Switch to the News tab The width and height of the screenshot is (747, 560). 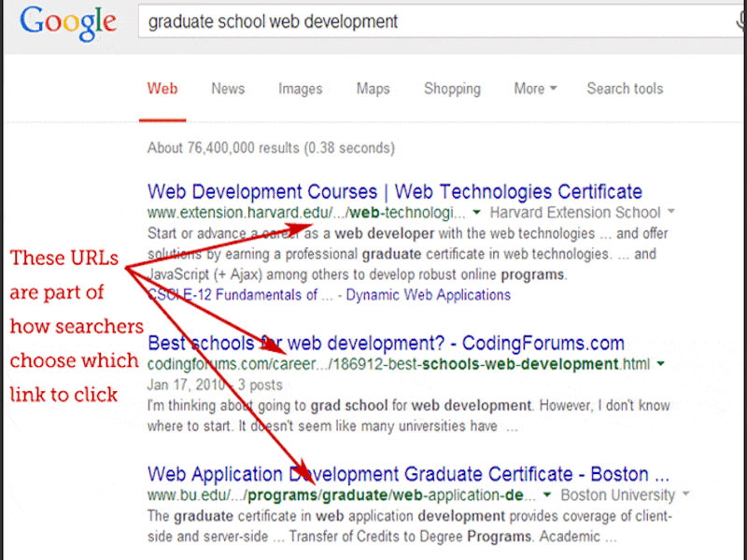[228, 89]
